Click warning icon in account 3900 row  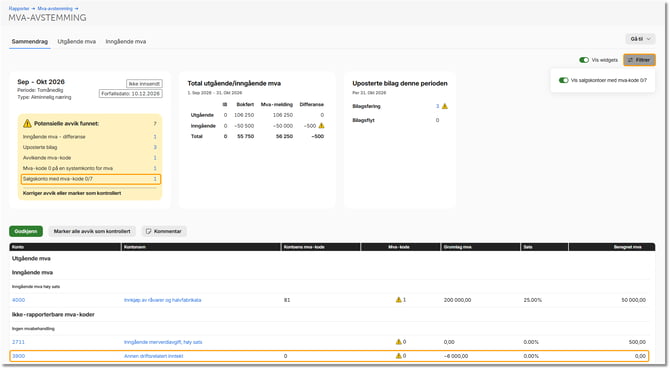pyautogui.click(x=399, y=356)
